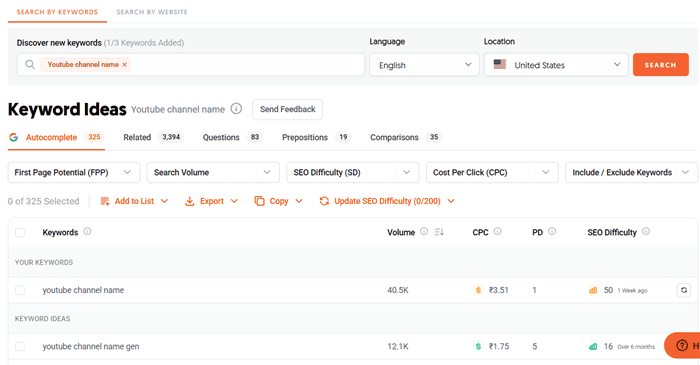Expand First Page Potential (FPP) filter
Viewport: 700px width, 365px height.
tap(74, 172)
